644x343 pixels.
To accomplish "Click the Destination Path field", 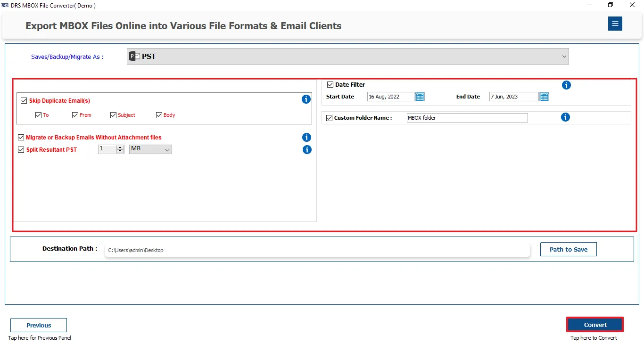I will pyautogui.click(x=317, y=250).
